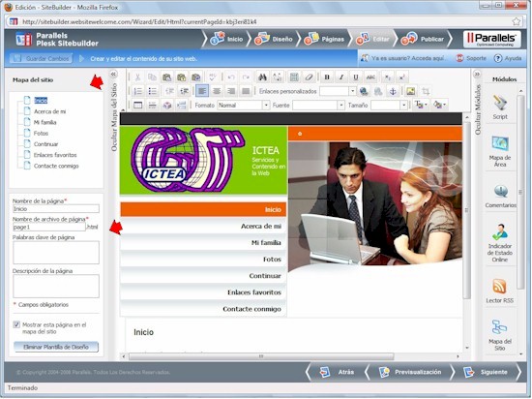Open the Fuente font dropdown
Image resolution: width=532 pixels, height=399 pixels.
click(318, 106)
